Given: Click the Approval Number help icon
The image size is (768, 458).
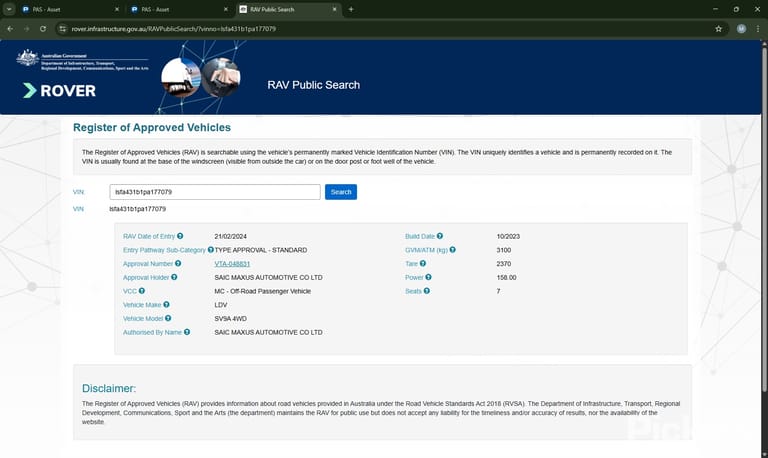Looking at the screenshot, I should click(x=178, y=264).
